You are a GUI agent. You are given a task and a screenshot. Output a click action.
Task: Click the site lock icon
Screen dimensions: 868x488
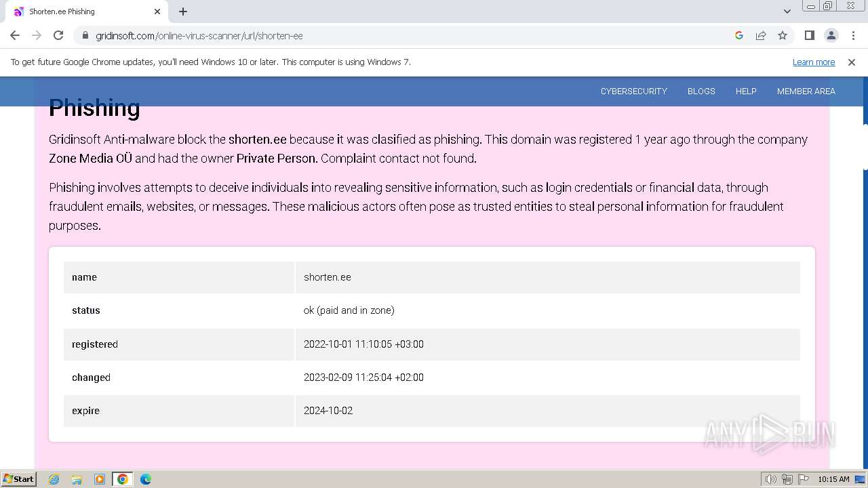85,35
